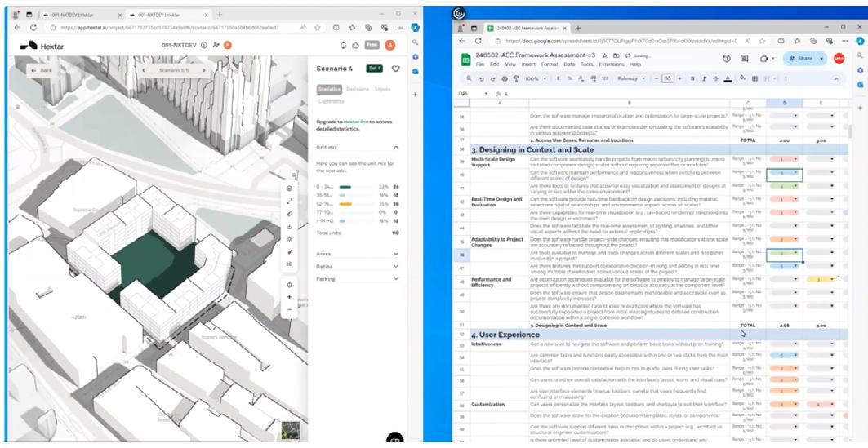The image size is (868, 448).
Task: Go to next scenario arrow
Action: 203,70
